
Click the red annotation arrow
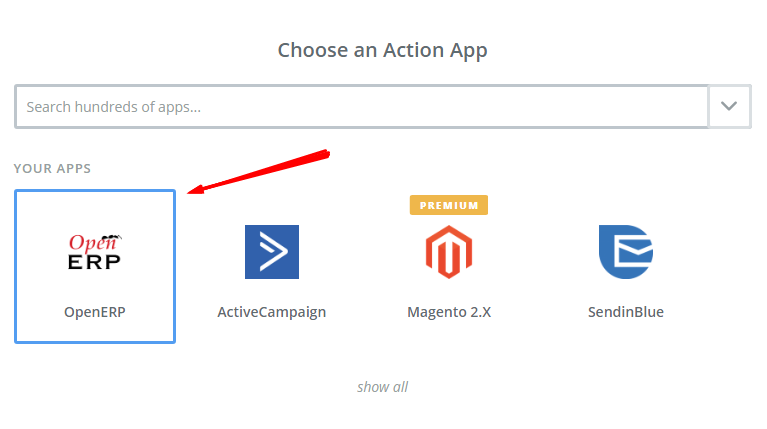[x=258, y=172]
